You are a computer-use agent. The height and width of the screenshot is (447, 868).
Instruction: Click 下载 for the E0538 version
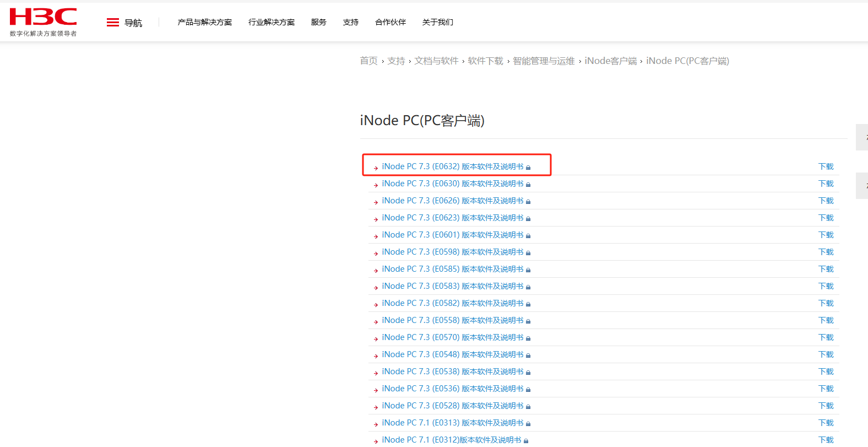pos(826,371)
